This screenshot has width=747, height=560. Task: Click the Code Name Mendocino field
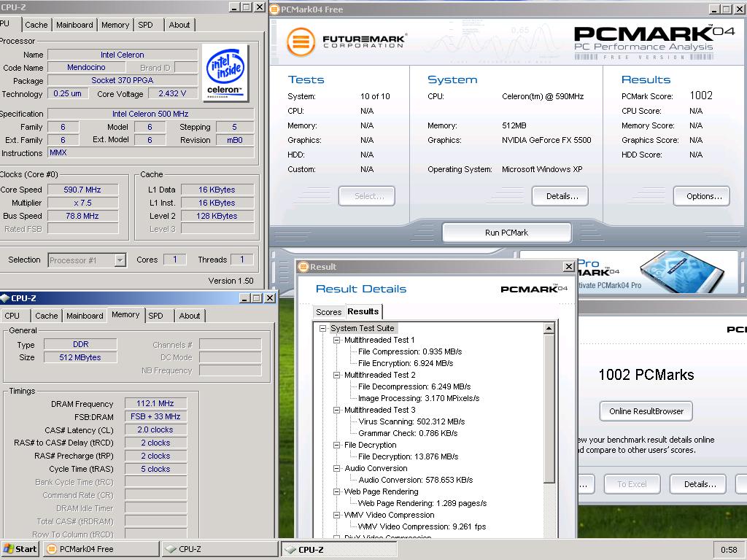click(86, 67)
